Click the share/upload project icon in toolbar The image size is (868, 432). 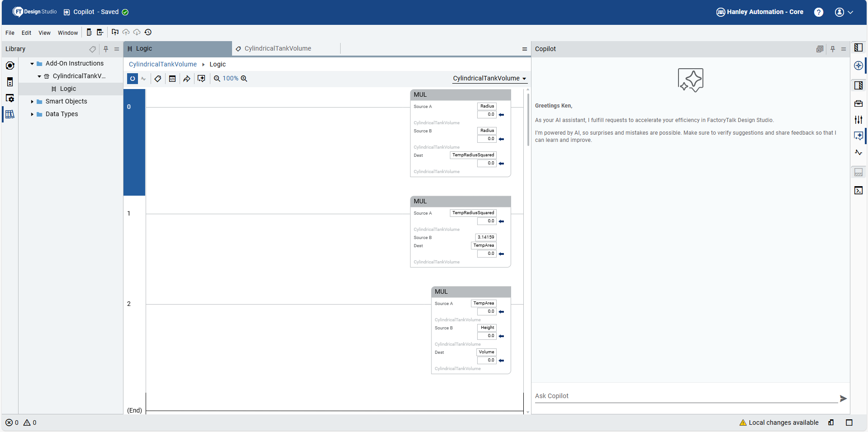point(115,32)
